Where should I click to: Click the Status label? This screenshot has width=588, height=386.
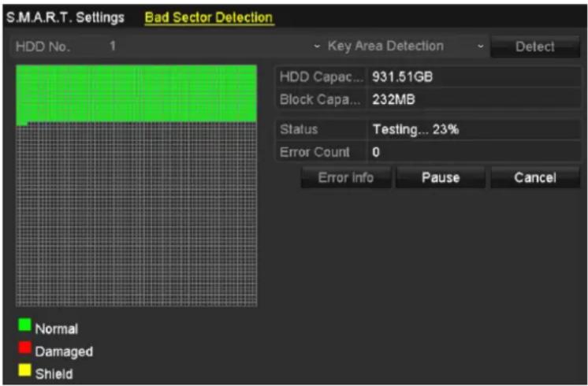pos(299,130)
